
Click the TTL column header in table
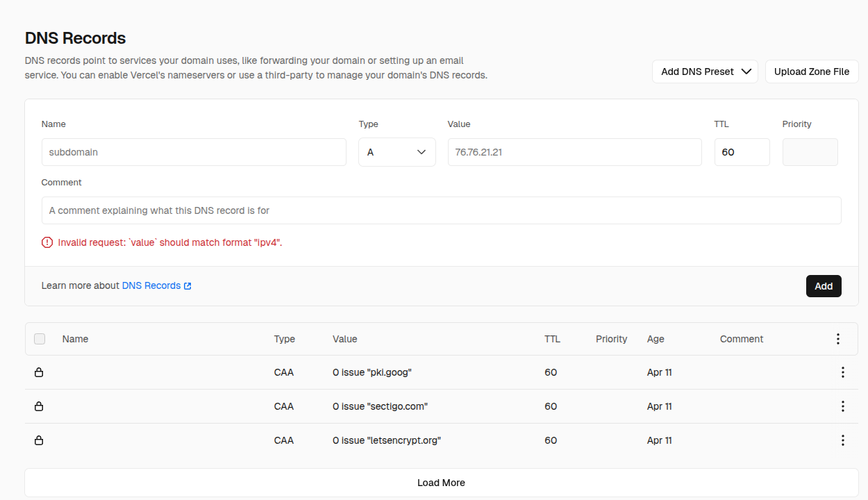tap(552, 339)
